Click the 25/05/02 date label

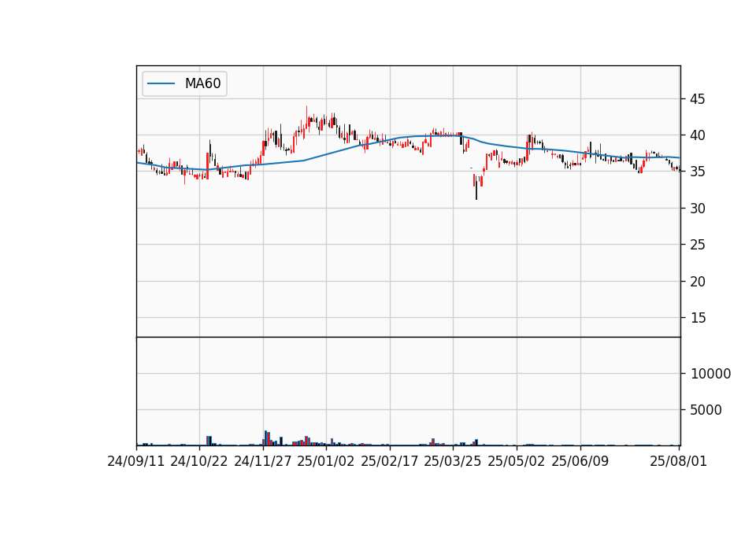point(517,461)
